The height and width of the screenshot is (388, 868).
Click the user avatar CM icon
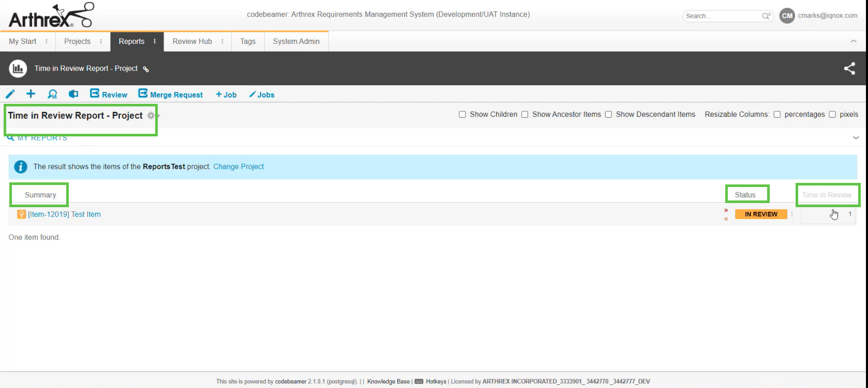point(787,15)
